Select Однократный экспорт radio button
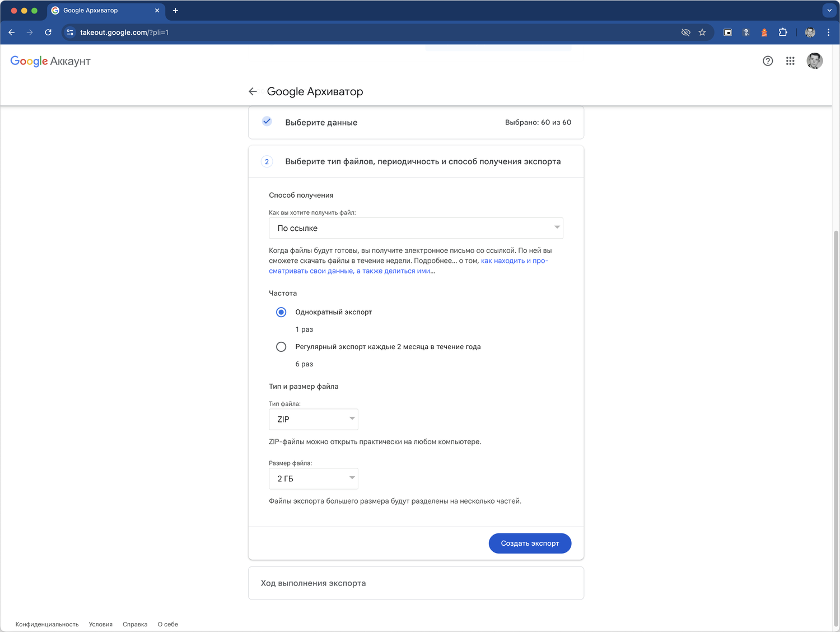This screenshot has width=840, height=632. (x=281, y=312)
